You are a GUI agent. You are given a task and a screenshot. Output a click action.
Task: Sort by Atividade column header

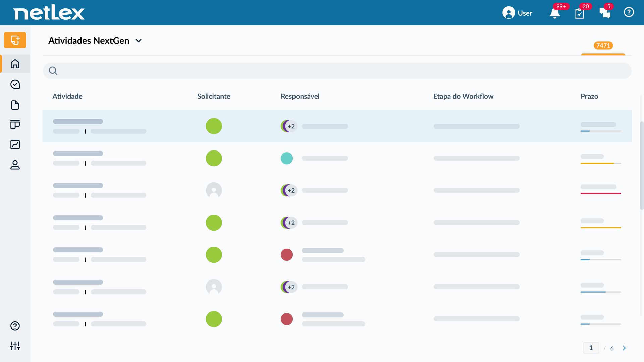67,96
